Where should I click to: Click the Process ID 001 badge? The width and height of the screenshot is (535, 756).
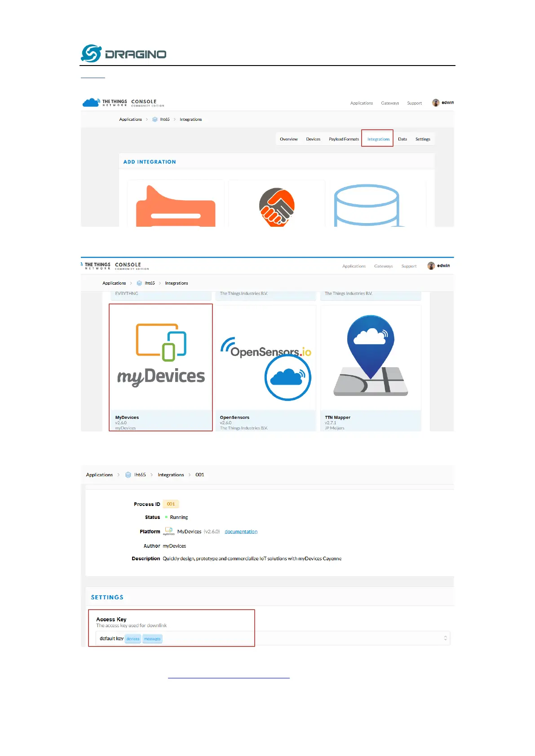[171, 504]
